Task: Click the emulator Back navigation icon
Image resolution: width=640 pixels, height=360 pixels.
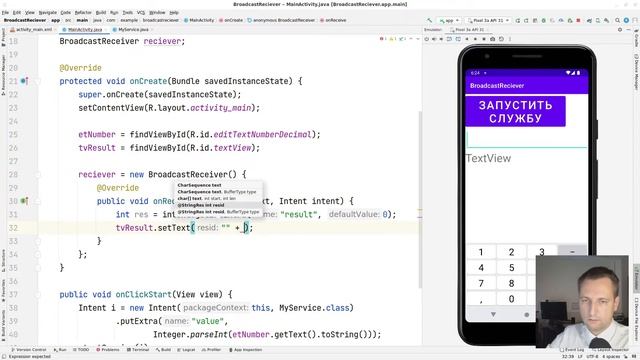Action: pos(467,39)
